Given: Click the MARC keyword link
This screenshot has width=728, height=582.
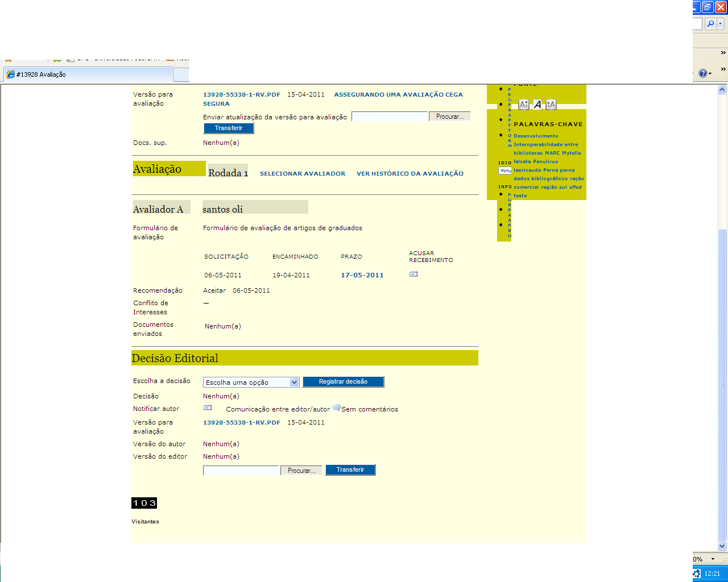Looking at the screenshot, I should [x=552, y=153].
